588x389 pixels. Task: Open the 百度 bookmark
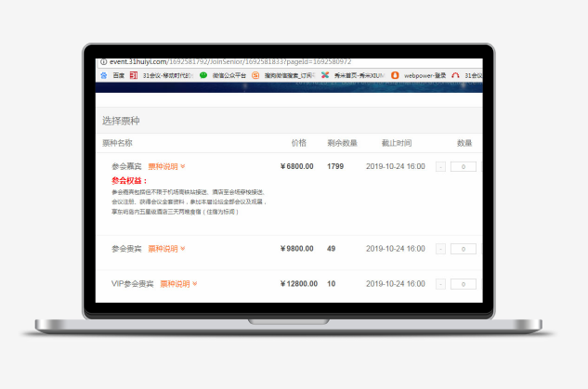point(112,75)
